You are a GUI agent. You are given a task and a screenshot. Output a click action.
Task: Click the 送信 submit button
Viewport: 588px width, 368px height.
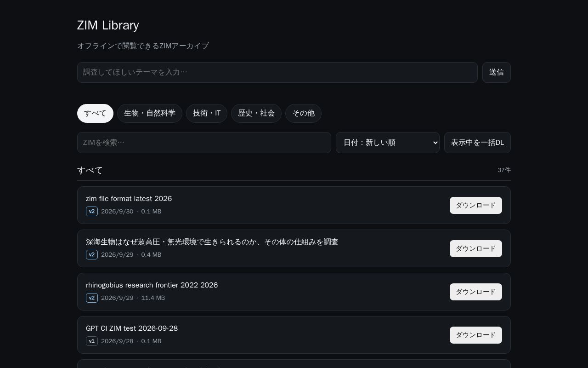pyautogui.click(x=496, y=72)
